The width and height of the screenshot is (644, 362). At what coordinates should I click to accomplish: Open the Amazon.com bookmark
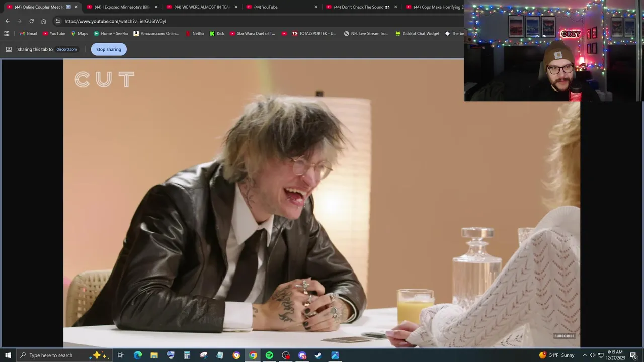click(156, 34)
